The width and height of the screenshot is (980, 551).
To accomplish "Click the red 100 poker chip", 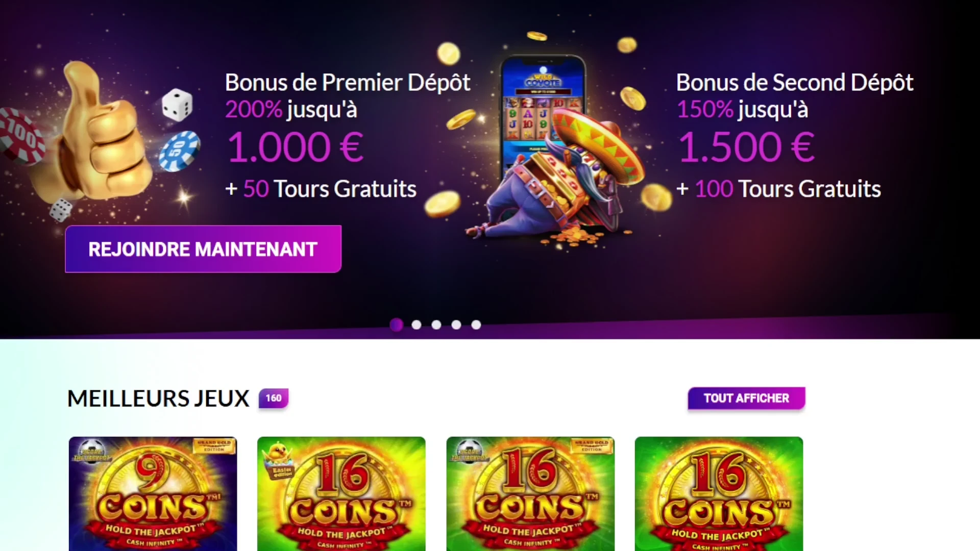I will coord(20,136).
